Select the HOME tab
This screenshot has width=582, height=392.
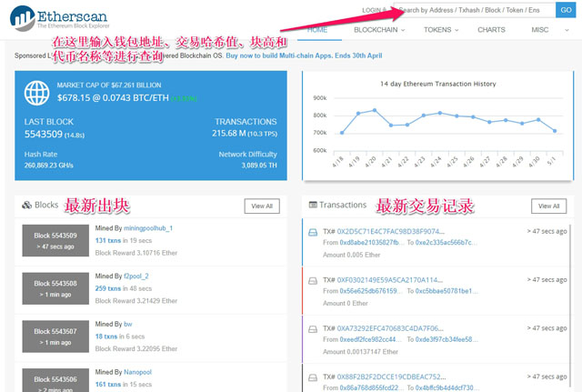[317, 30]
